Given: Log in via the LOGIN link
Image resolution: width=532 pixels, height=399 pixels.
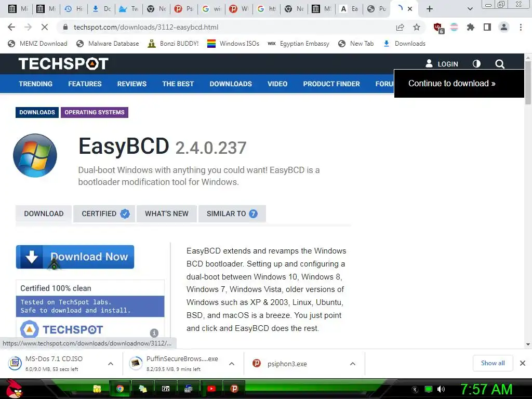Looking at the screenshot, I should (x=442, y=64).
